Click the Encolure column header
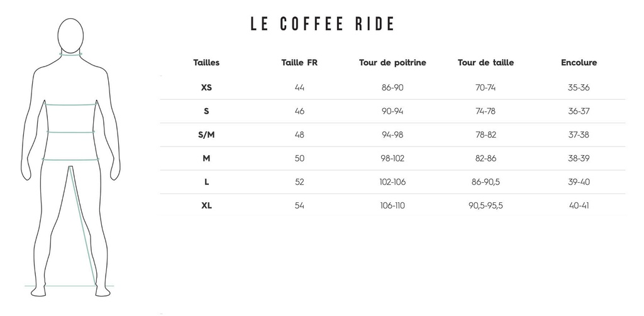This screenshot has width=644, height=316. (579, 63)
